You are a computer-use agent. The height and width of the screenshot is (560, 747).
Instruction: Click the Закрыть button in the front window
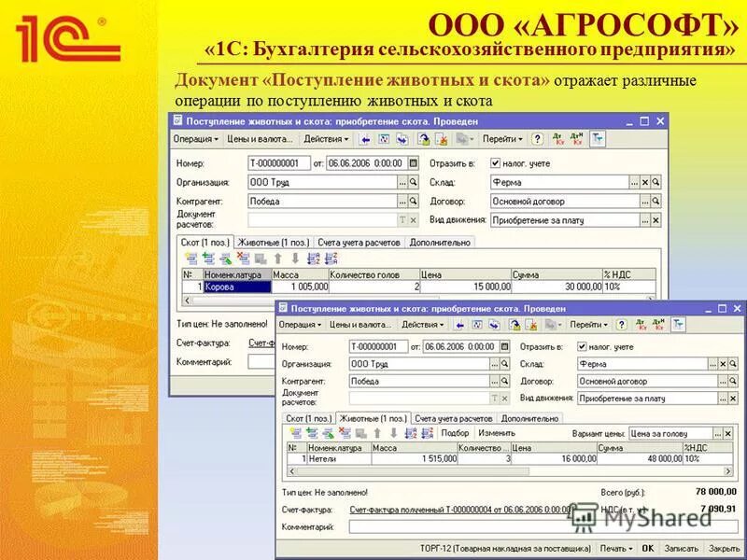click(723, 549)
